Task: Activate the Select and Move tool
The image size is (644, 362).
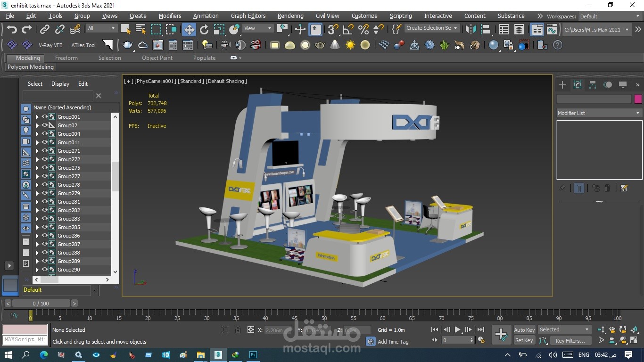Action: [189, 29]
